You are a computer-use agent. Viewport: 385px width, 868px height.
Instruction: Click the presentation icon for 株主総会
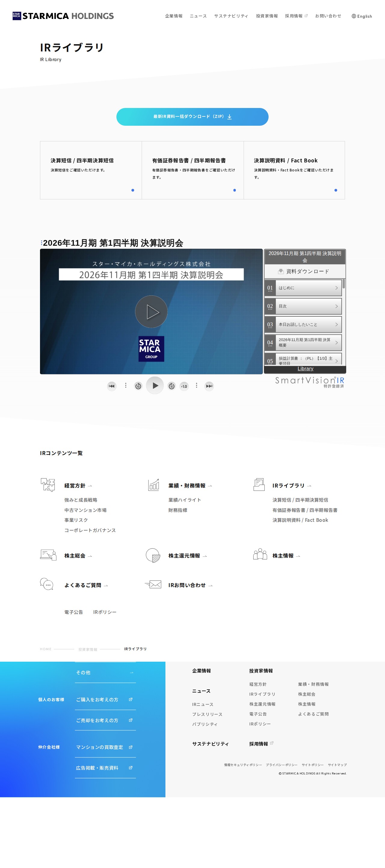[x=48, y=555]
